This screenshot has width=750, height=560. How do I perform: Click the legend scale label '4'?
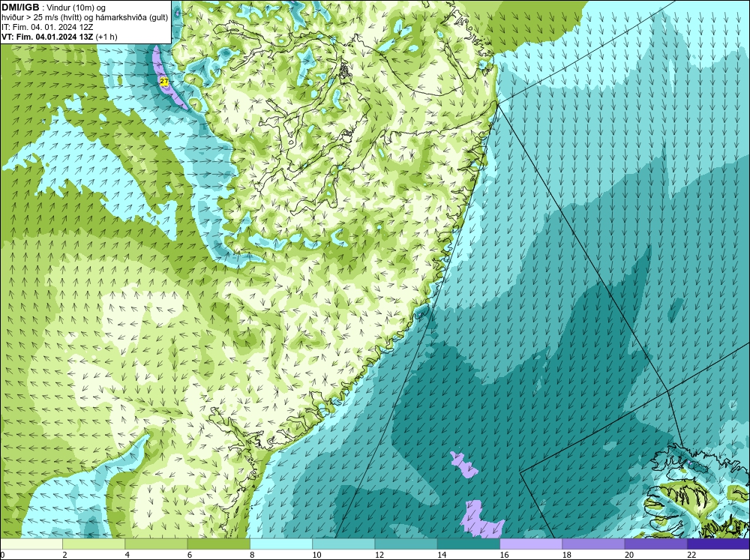127,555
